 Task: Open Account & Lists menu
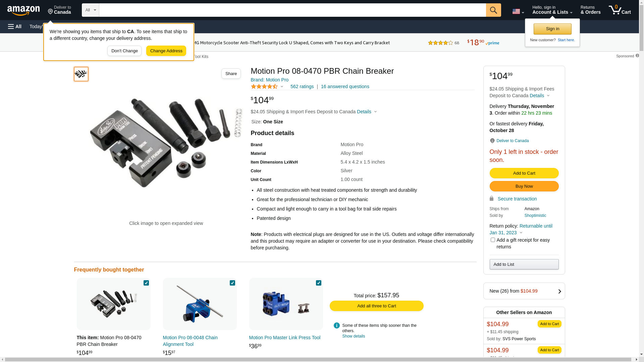pyautogui.click(x=552, y=10)
